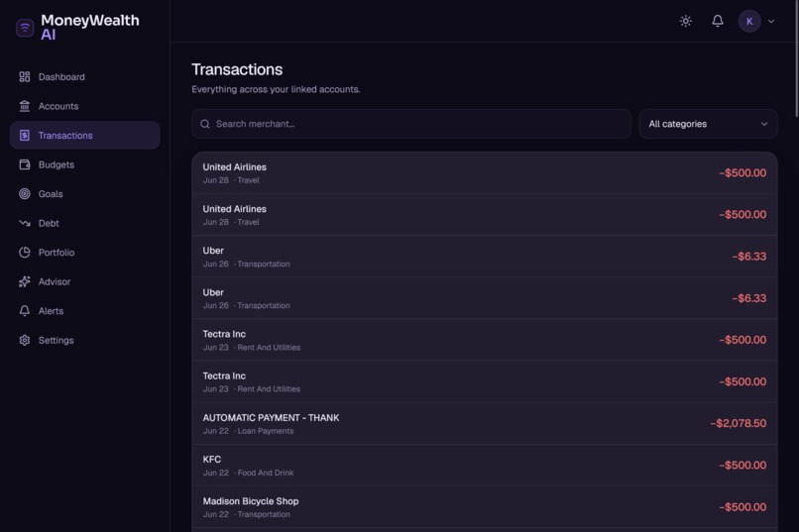
Task: Toggle light theme with sun icon
Action: pos(685,21)
